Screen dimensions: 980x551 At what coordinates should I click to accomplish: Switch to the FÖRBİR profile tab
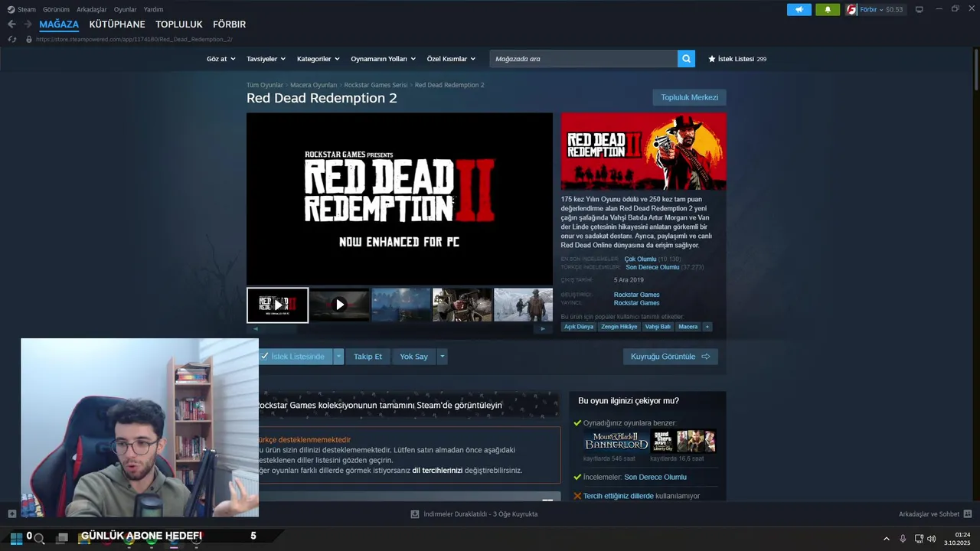tap(229, 24)
